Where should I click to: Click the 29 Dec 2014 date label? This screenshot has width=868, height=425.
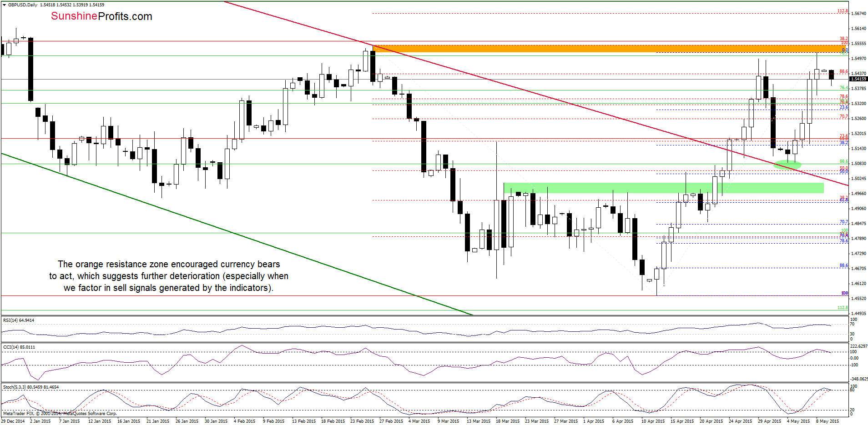pyautogui.click(x=13, y=421)
